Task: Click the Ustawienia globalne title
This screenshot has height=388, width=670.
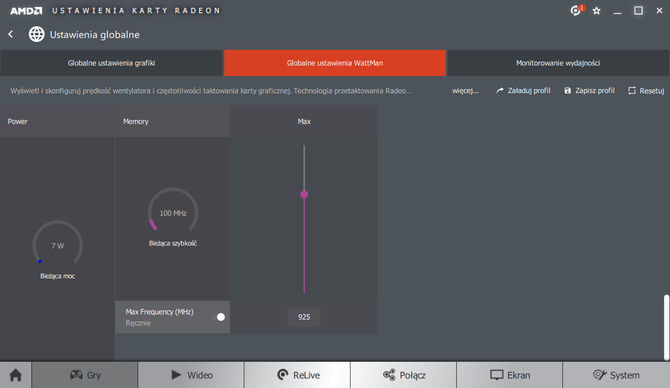Action: [94, 35]
